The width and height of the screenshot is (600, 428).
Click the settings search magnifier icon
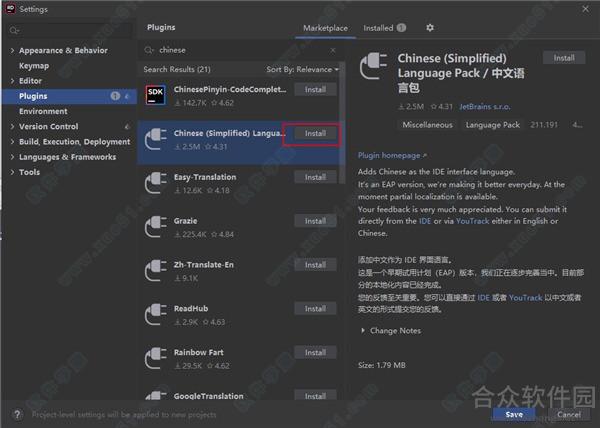pyautogui.click(x=14, y=30)
